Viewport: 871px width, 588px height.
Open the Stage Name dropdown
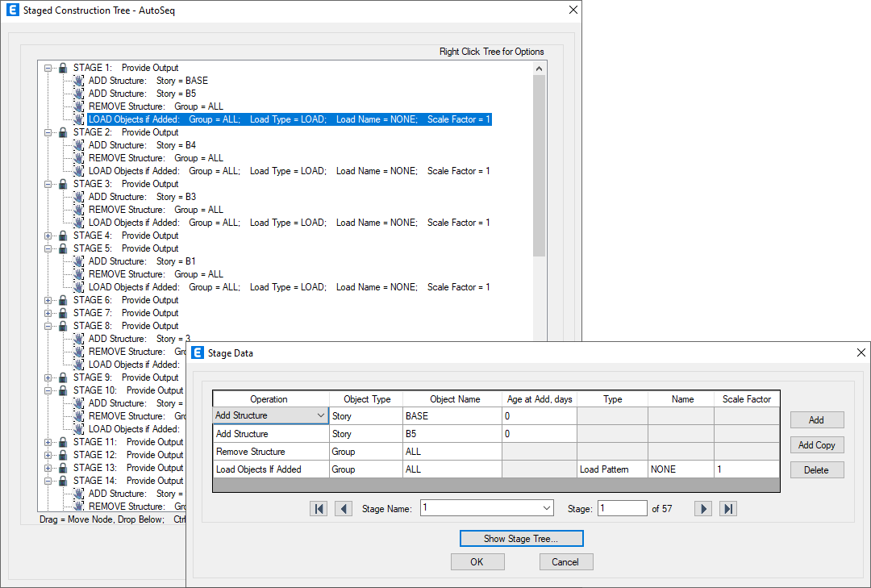pyautogui.click(x=547, y=508)
